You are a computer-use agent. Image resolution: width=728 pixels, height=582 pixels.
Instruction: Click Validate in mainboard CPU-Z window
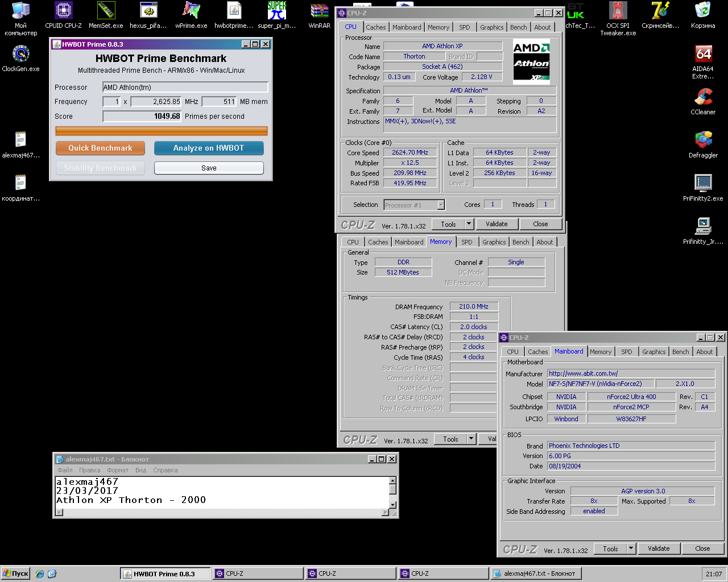tap(659, 548)
